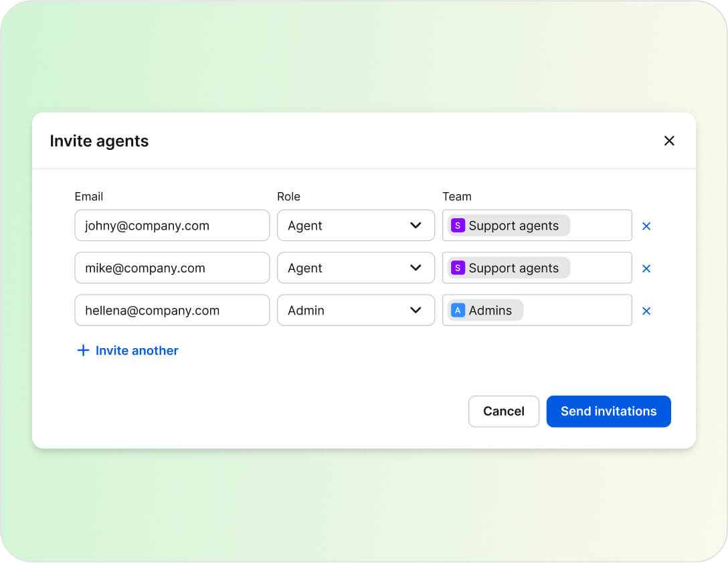Click the plus icon before Invite another
The height and width of the screenshot is (563, 728).
click(x=83, y=350)
